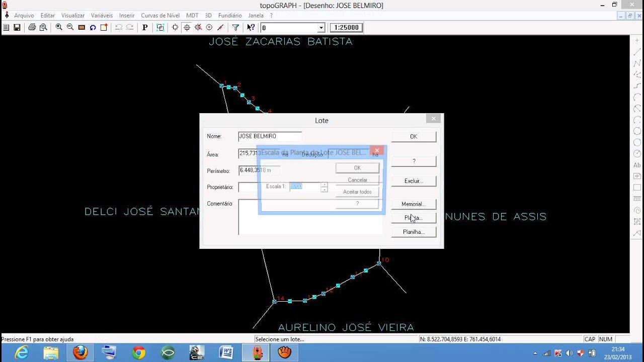Select the Text 'Ab' tool in right toolbar
Image resolution: width=644 pixels, height=362 pixels.
pos(637,165)
